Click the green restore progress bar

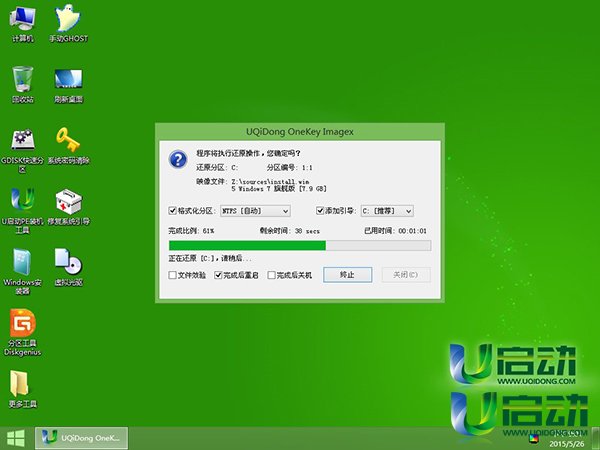coord(300,245)
